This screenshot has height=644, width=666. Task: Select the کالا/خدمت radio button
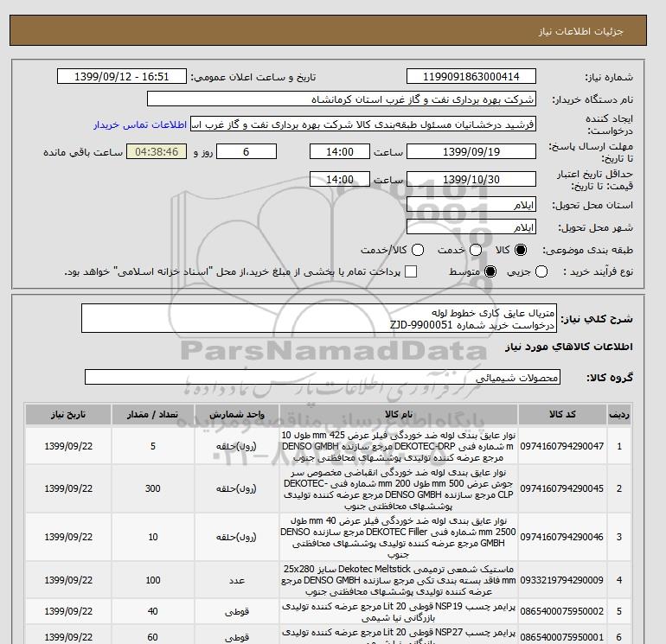click(x=418, y=250)
